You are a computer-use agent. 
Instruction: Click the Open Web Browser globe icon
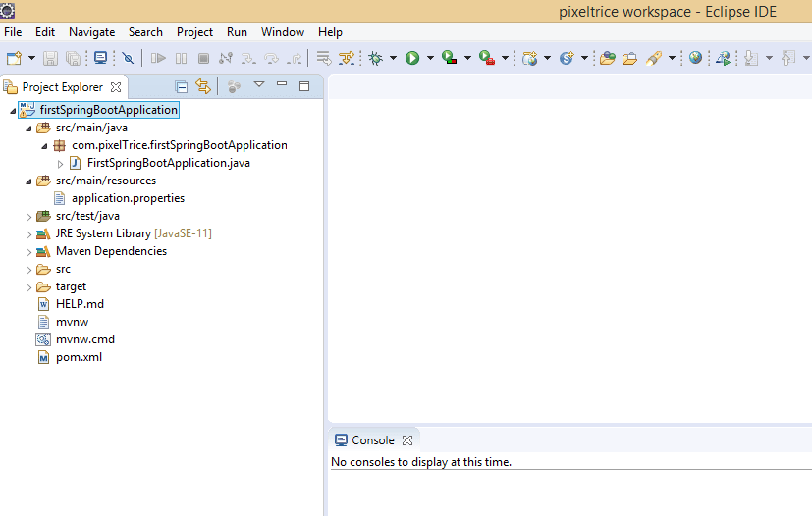point(695,58)
